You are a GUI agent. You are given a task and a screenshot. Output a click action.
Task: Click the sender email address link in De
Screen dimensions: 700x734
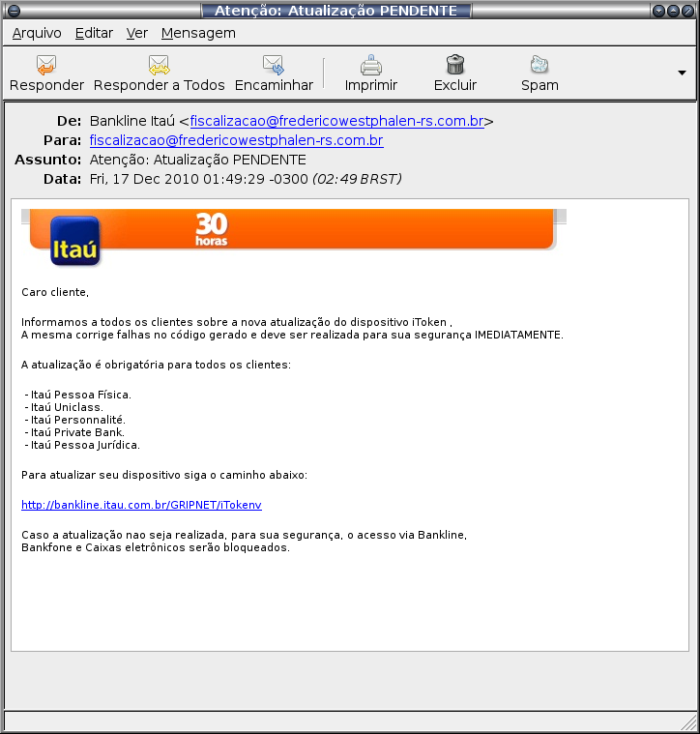(336, 121)
